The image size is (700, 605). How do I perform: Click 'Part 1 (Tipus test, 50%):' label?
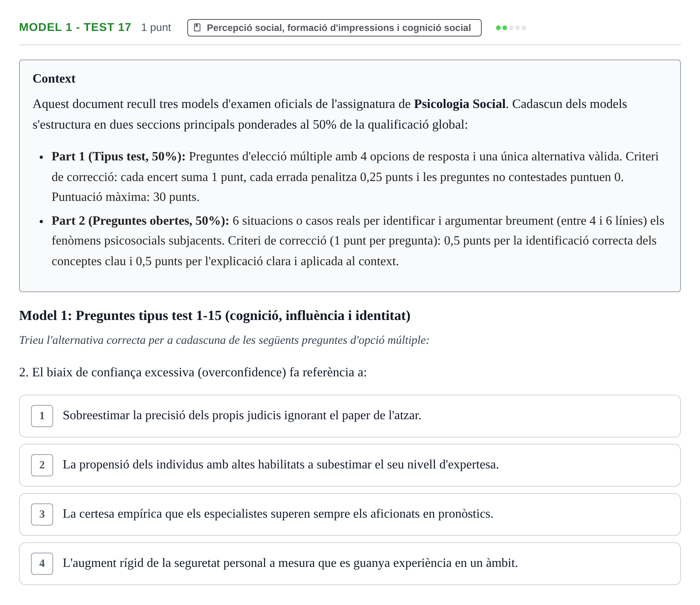click(x=119, y=156)
